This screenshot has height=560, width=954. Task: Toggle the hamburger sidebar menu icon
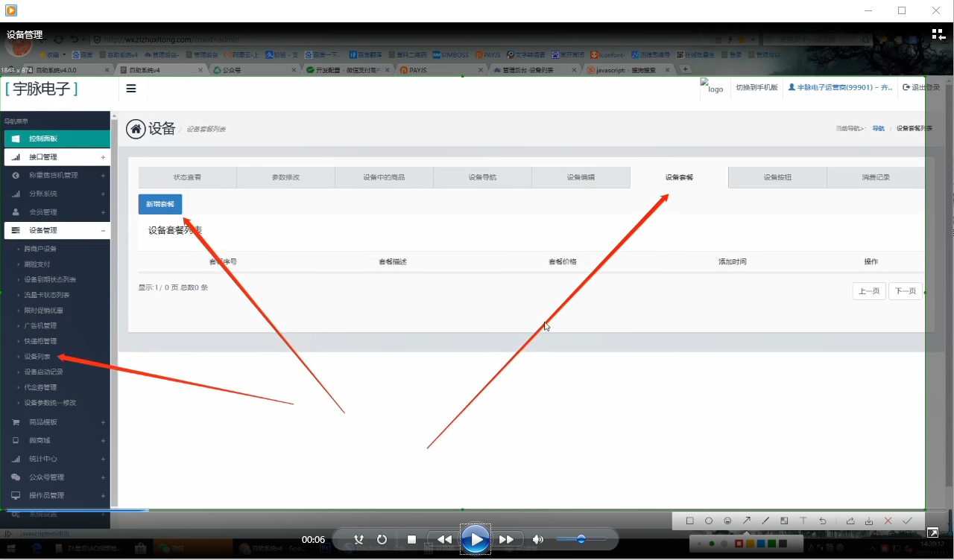[131, 89]
